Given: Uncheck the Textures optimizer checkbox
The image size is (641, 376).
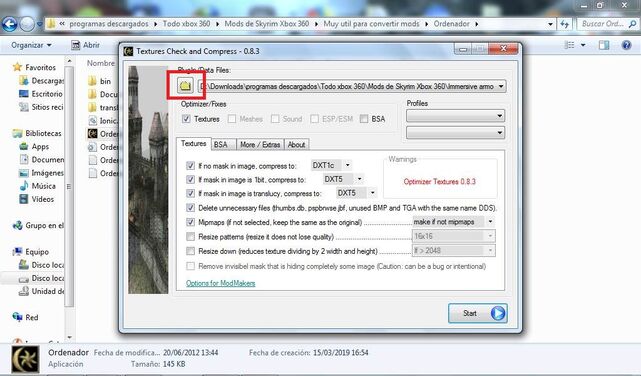Looking at the screenshot, I should point(186,119).
